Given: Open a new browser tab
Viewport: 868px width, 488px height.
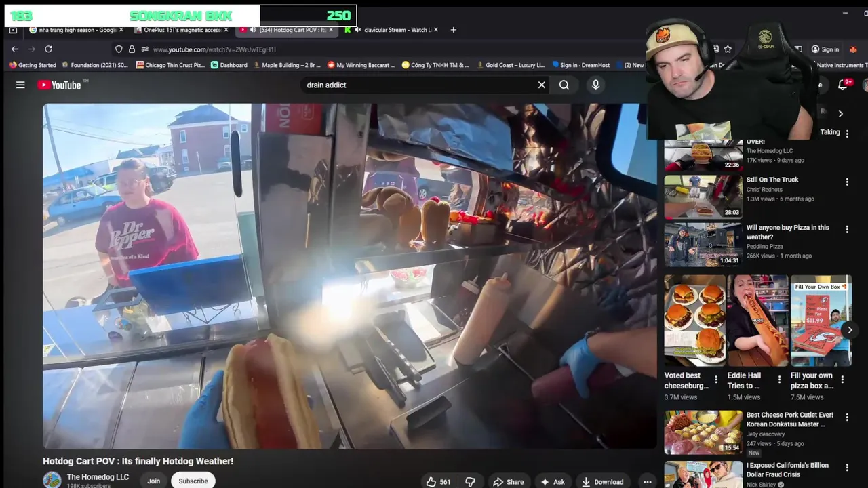Looking at the screenshot, I should click(x=453, y=30).
